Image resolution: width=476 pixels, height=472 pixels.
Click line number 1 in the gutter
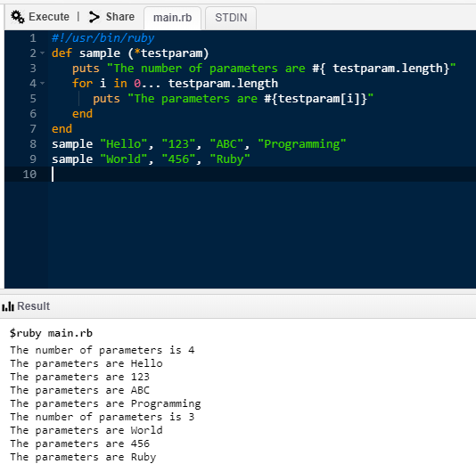[33, 38]
